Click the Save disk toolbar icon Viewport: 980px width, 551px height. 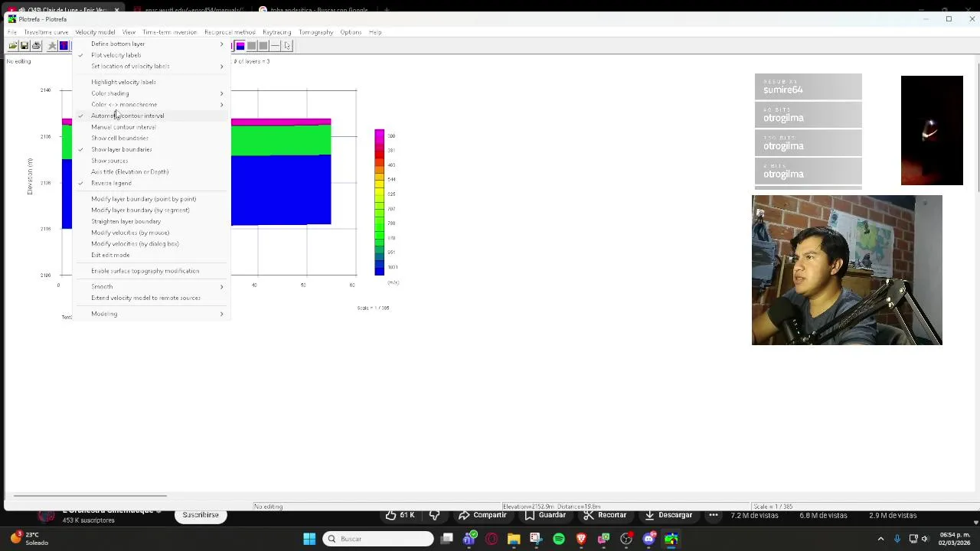(x=24, y=46)
